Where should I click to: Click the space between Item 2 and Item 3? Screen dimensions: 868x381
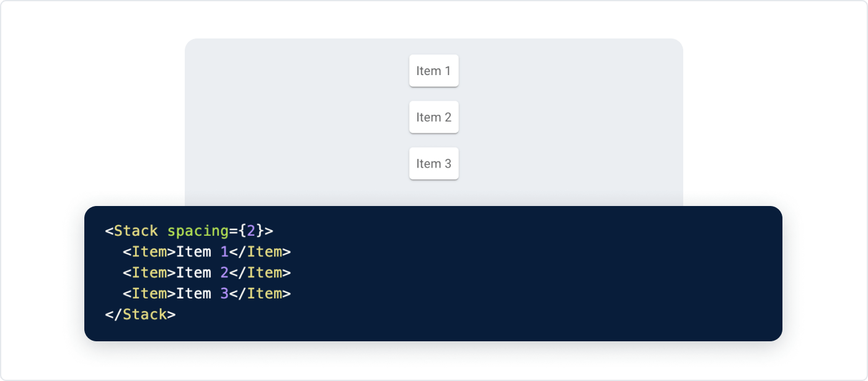[x=433, y=140]
